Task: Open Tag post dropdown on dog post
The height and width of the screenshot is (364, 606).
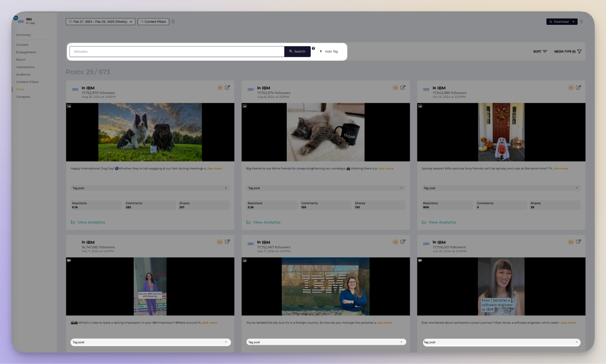Action: point(150,188)
